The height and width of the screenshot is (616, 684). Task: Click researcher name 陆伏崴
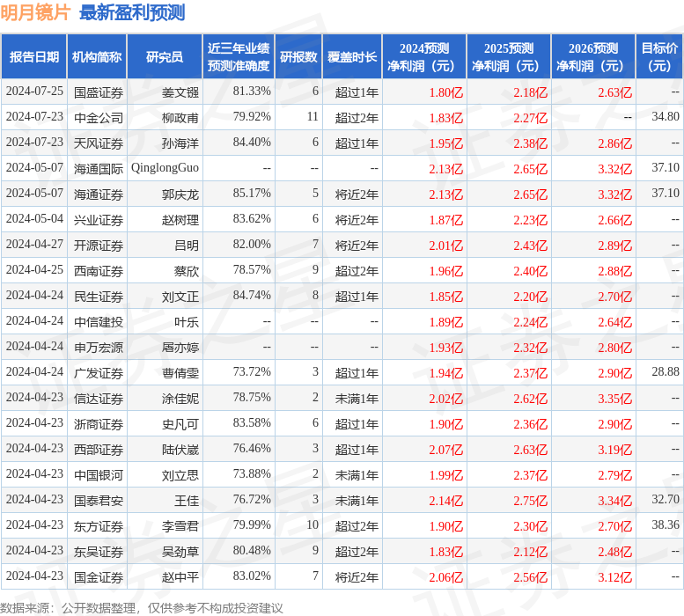(x=180, y=450)
